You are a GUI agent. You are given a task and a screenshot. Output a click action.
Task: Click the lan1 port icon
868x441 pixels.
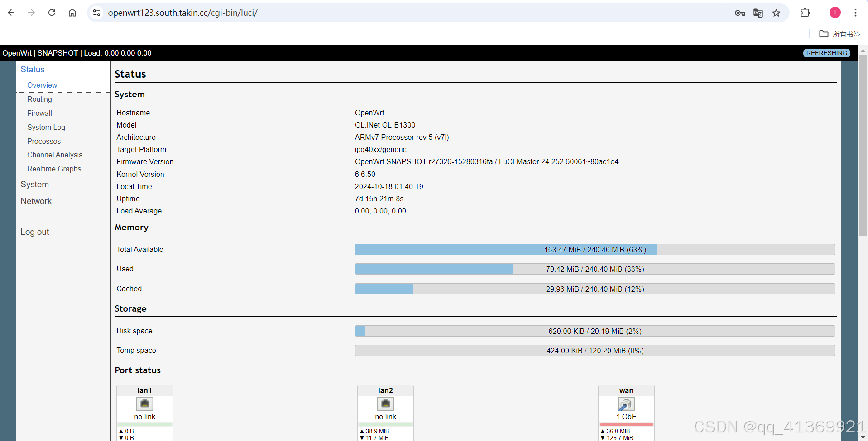pyautogui.click(x=144, y=403)
